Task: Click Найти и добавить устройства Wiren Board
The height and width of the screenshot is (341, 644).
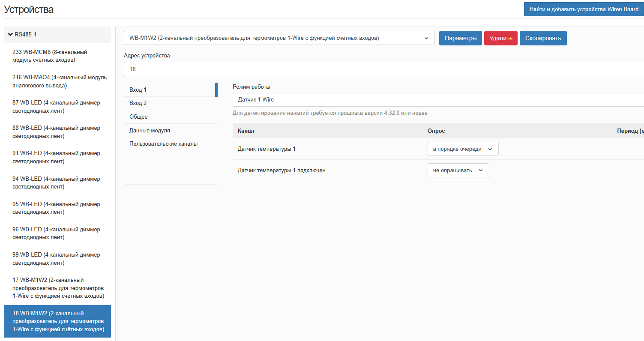Action: click(x=584, y=9)
